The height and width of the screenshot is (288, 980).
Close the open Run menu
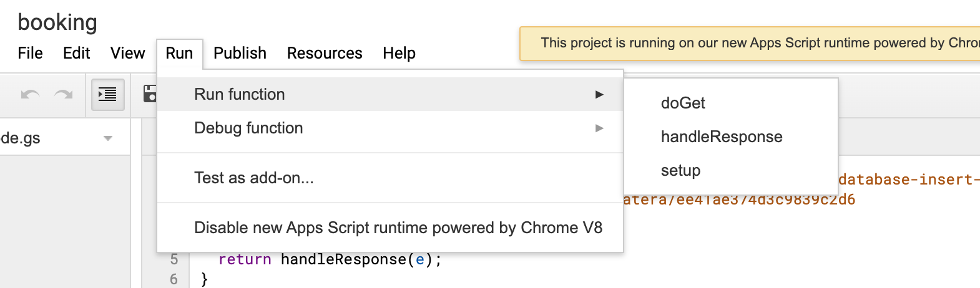(179, 53)
